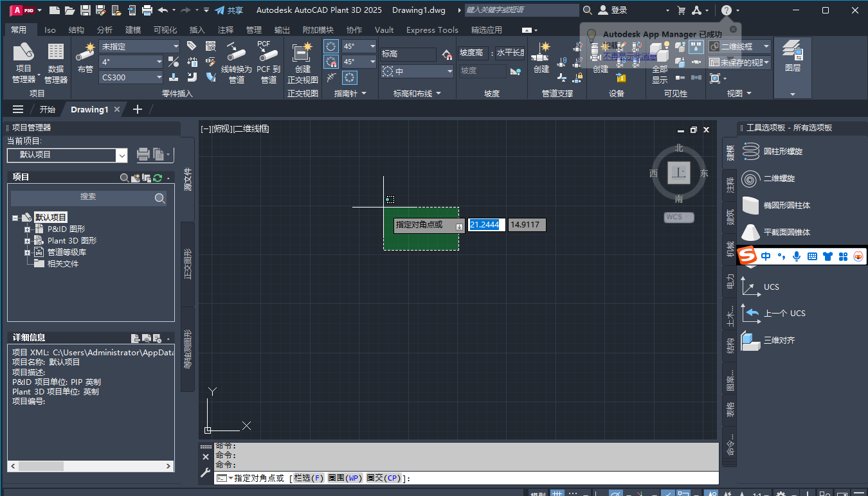Image resolution: width=868 pixels, height=496 pixels.
Task: Expand the 管道等级库 tree node
Action: coord(28,252)
